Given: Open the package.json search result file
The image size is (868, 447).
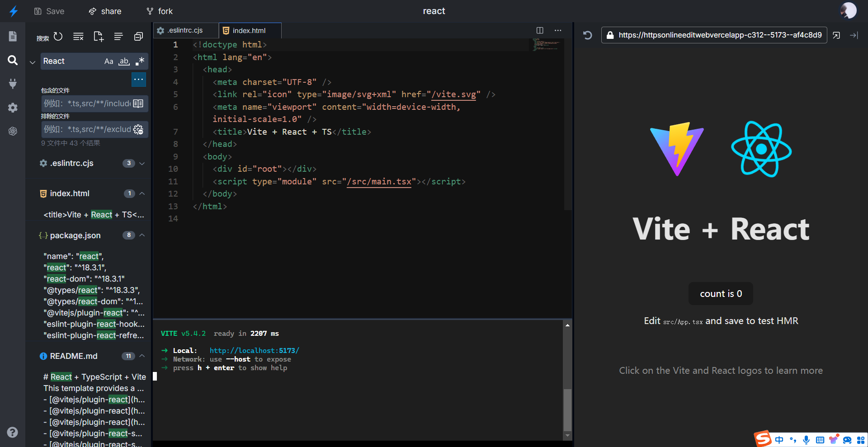Looking at the screenshot, I should [75, 235].
